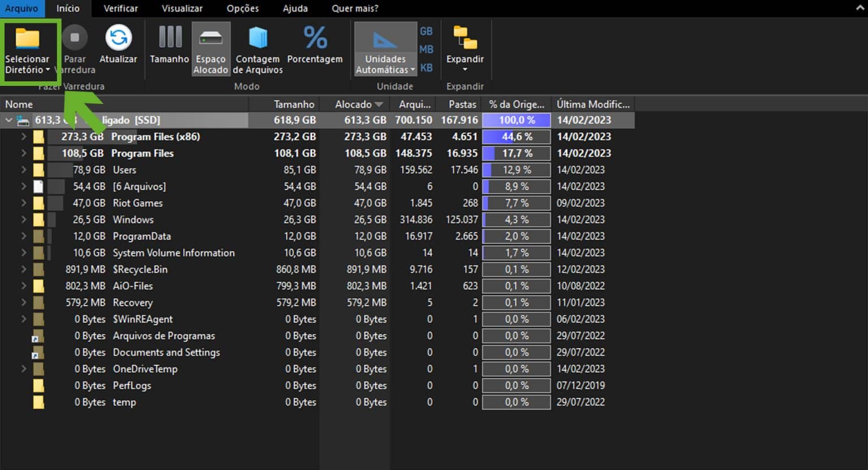
Task: Select the Contagem de Arquivos mode icon
Action: (x=258, y=38)
